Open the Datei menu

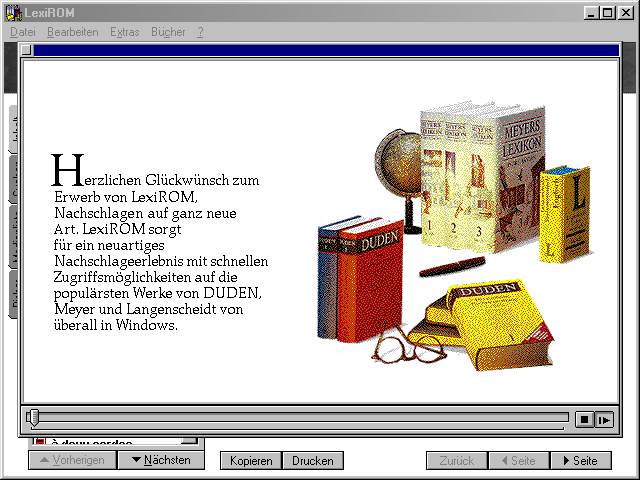[22, 32]
